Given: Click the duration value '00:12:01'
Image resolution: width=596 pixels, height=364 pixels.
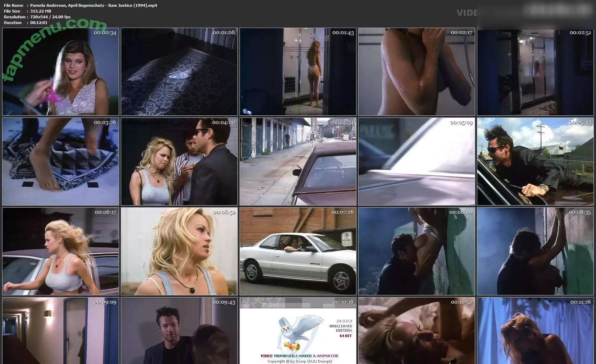Looking at the screenshot, I should [39, 23].
